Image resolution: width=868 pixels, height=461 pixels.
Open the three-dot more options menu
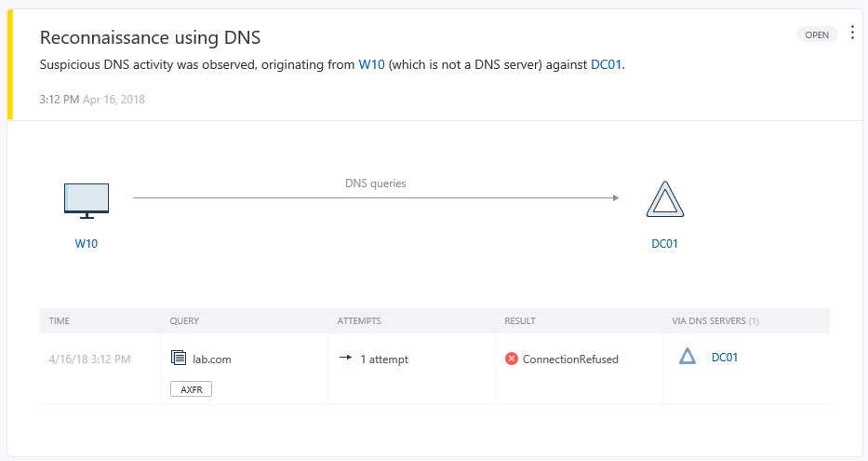[x=852, y=33]
